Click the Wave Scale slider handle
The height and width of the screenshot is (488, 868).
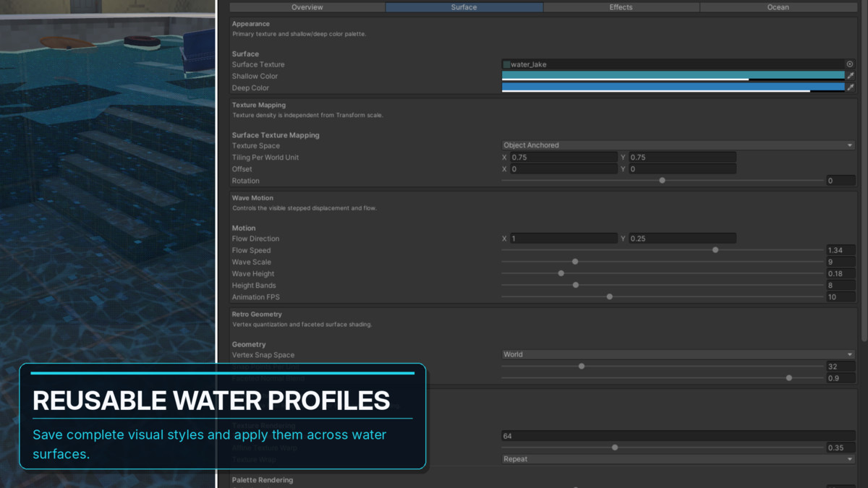pos(575,262)
